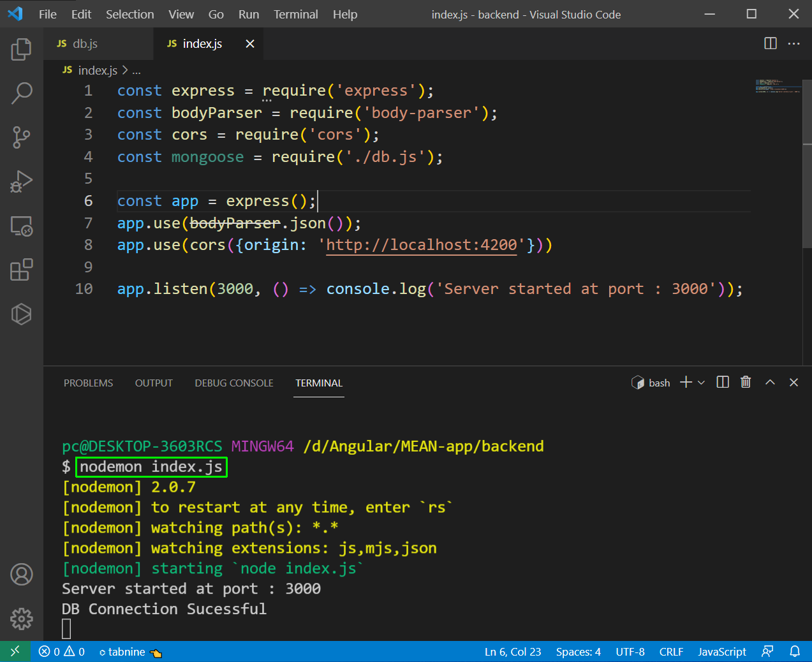Viewport: 812px width, 662px height.
Task: Open the Edit menu
Action: pos(81,14)
